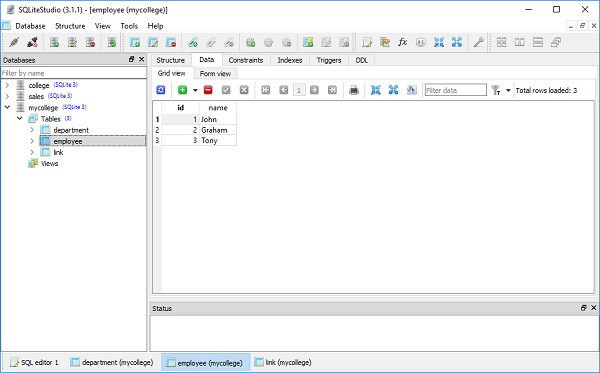Click the open SQL editor toolbar icon
600x373 pixels.
pos(367,42)
